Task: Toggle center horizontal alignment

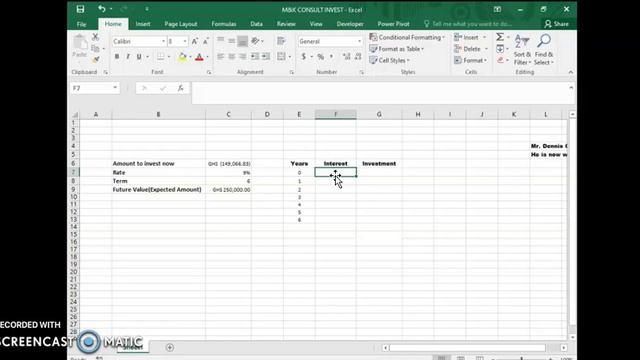Action: tap(231, 57)
